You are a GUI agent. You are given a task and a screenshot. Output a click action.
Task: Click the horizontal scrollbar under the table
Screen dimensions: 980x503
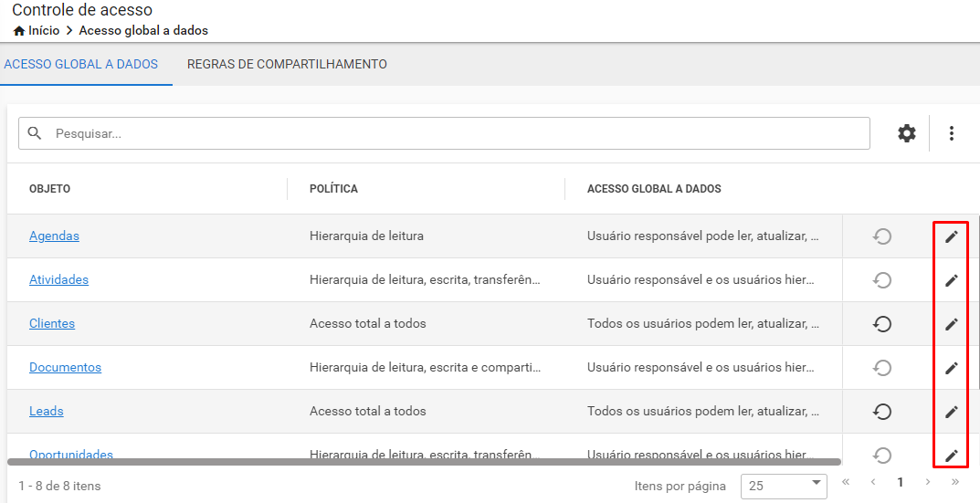pos(424,462)
